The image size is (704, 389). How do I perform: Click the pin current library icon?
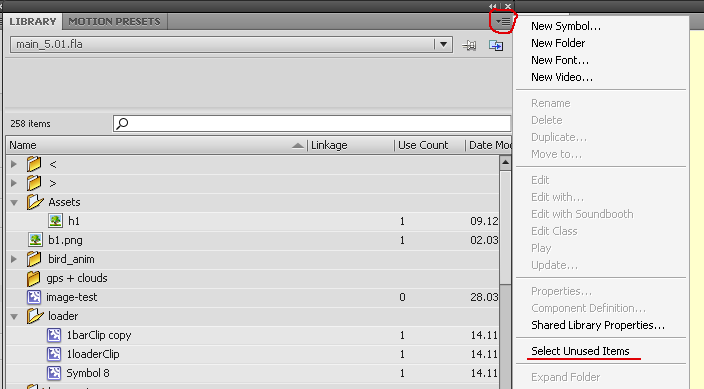coord(469,45)
